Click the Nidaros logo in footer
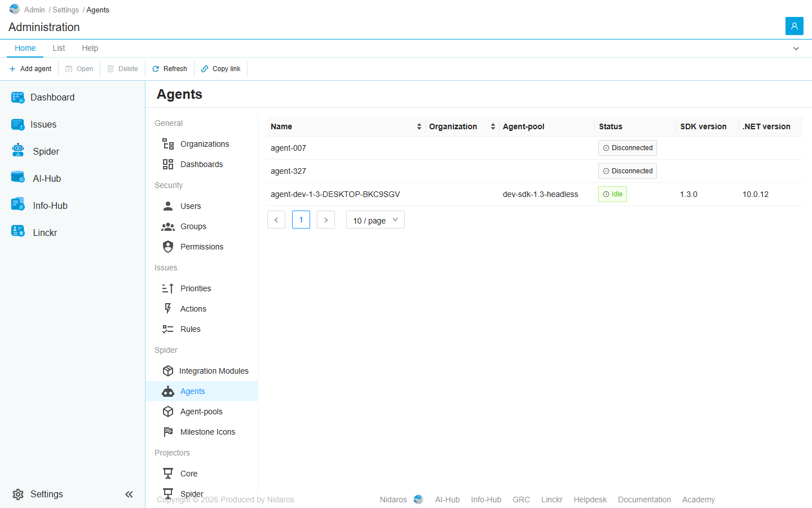The width and height of the screenshot is (812, 508). [418, 500]
